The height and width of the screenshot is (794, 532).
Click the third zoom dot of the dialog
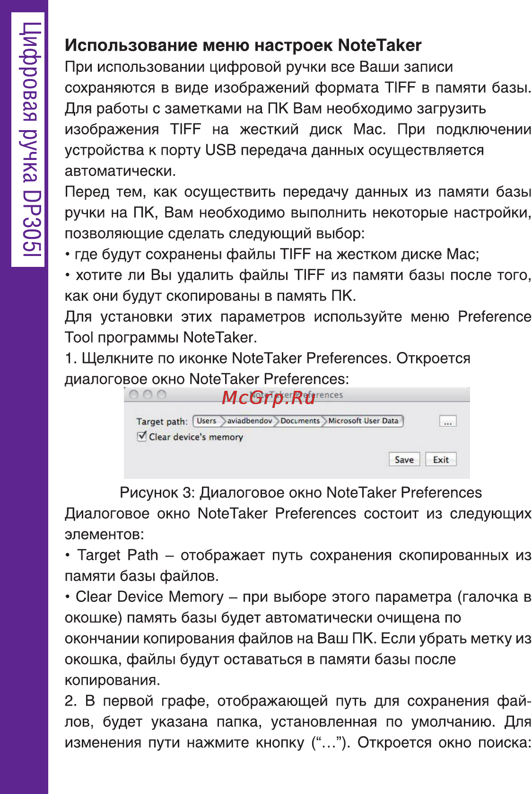[x=162, y=395]
